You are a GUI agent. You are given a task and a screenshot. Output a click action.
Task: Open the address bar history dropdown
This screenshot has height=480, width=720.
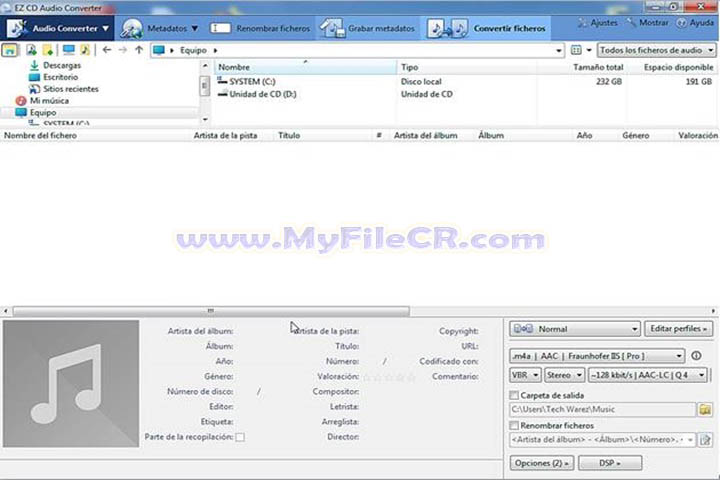tap(558, 51)
